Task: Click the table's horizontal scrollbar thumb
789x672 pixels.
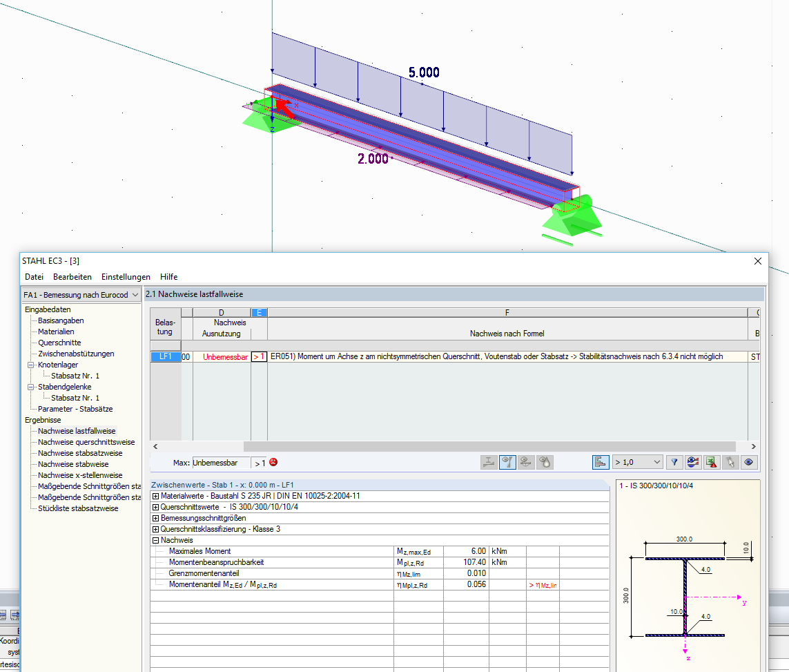Action: point(489,446)
